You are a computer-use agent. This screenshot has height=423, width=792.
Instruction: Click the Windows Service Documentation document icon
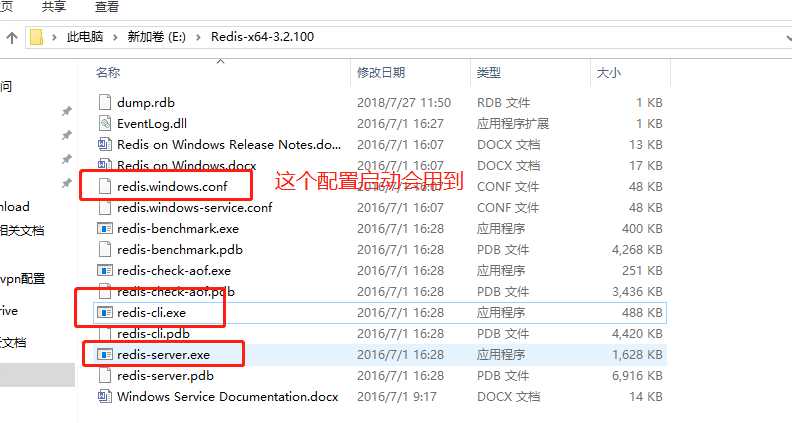[x=105, y=397]
